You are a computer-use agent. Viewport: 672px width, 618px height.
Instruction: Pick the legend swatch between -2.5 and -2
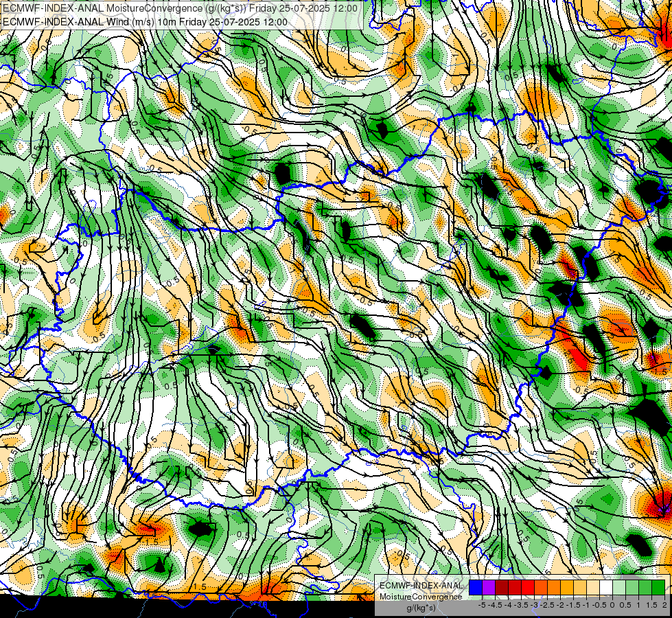click(554, 587)
